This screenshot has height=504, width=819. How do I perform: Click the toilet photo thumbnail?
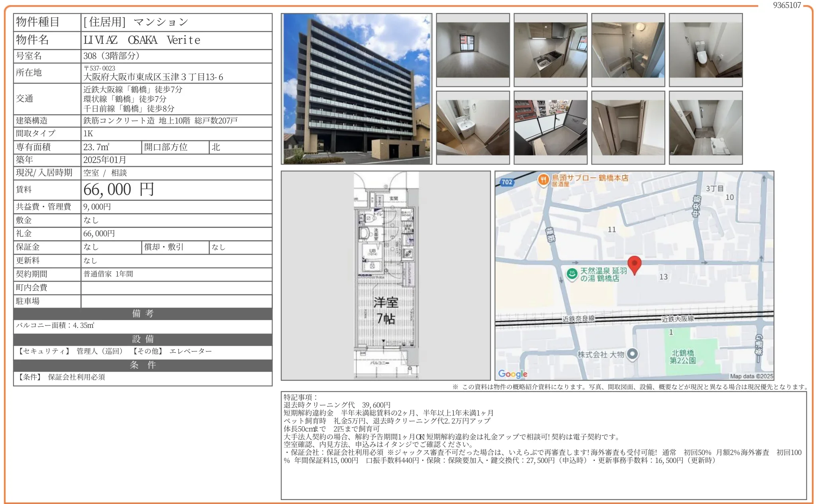click(x=705, y=50)
